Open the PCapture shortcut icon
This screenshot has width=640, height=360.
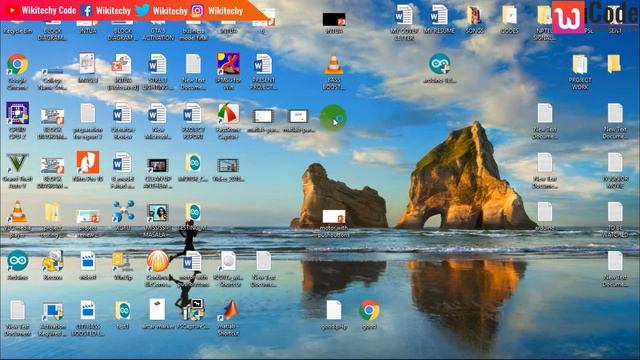[x=193, y=310]
